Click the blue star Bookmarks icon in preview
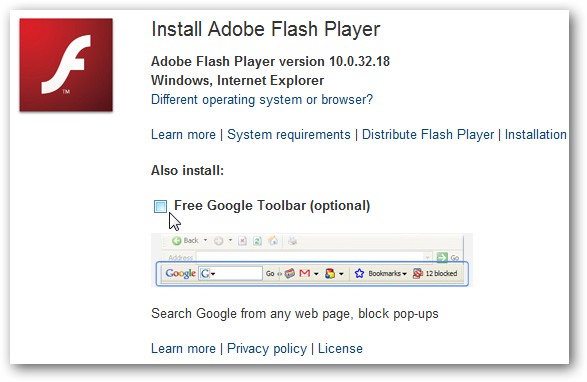Screen dimensions: 587x382 click(x=359, y=273)
